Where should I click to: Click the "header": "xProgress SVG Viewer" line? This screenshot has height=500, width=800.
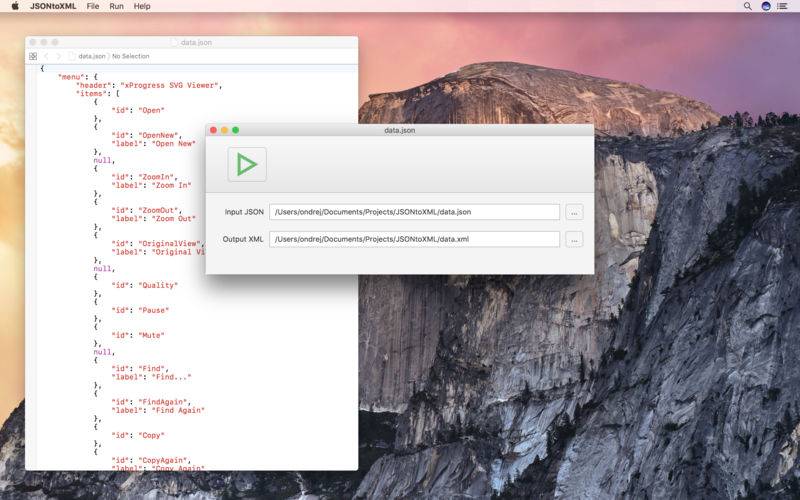point(149,85)
